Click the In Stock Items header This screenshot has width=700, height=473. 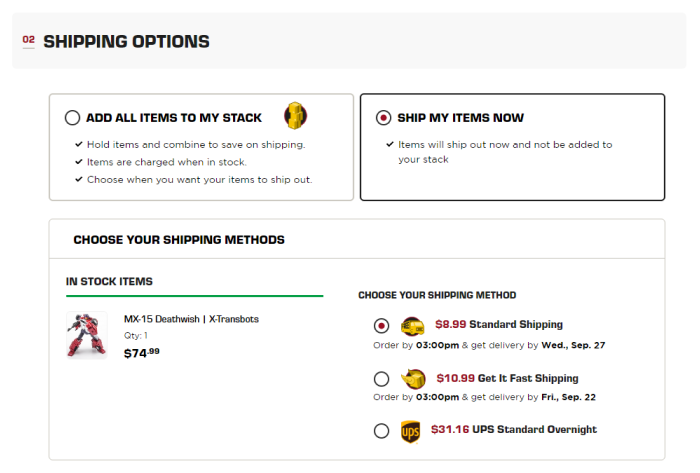coord(109,282)
